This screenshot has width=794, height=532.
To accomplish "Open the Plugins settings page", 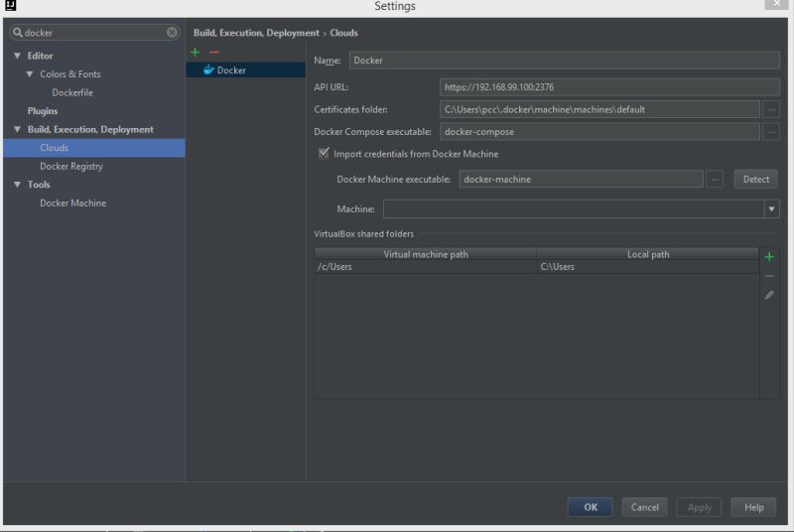I will click(x=43, y=111).
